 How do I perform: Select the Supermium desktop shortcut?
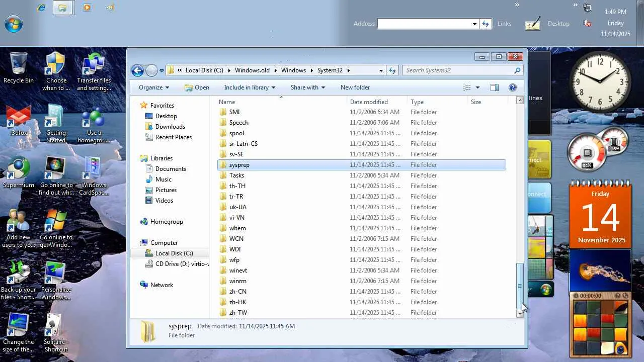pos(19,173)
